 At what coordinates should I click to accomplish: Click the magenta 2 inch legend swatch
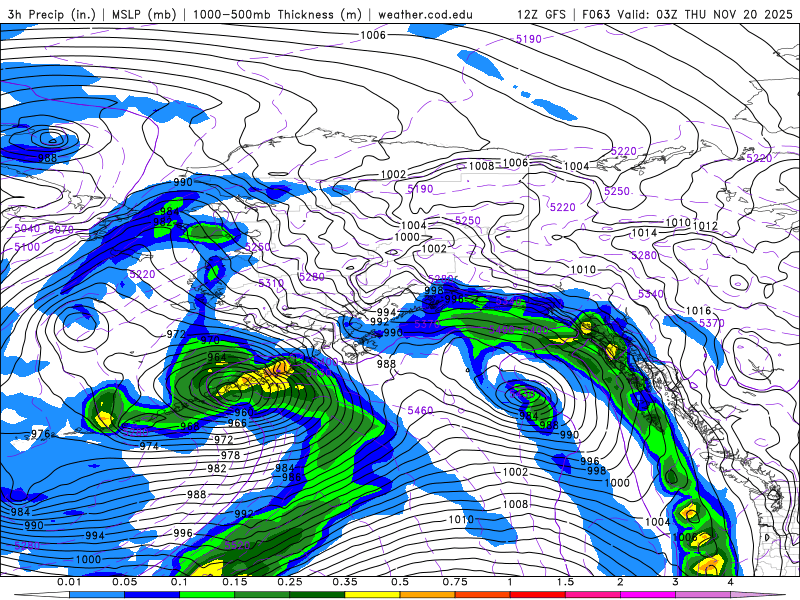point(648,595)
